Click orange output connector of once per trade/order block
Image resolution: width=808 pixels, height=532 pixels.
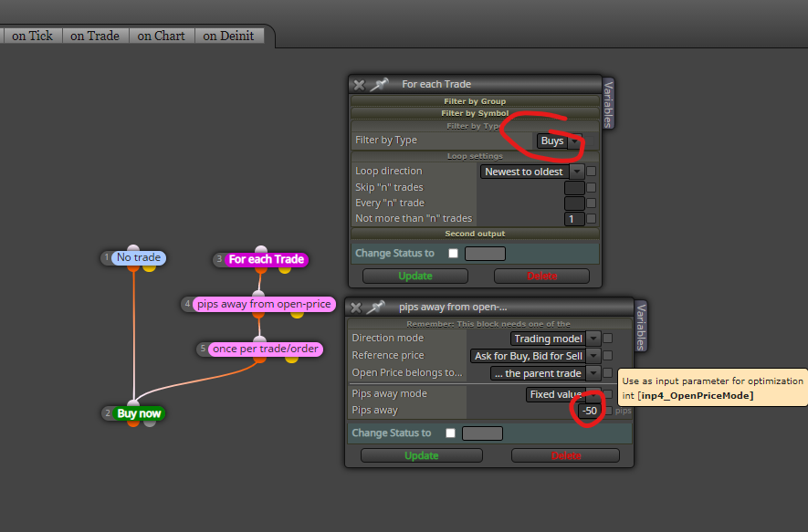259,359
